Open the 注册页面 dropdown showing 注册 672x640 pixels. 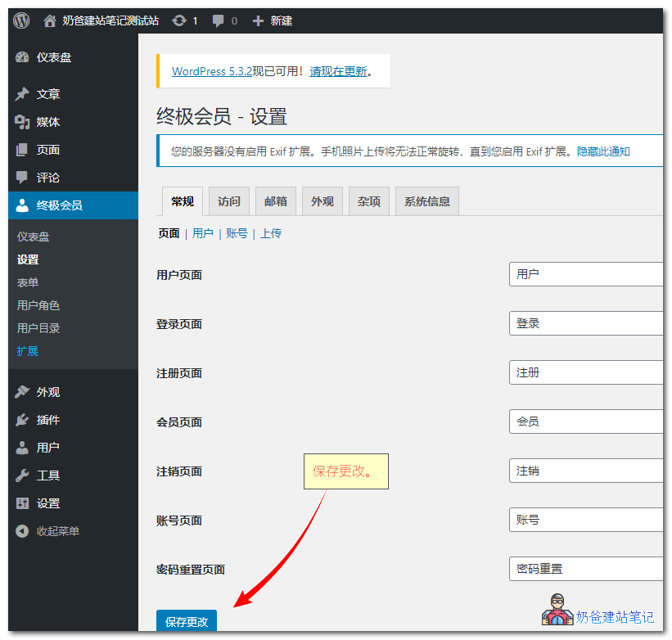[x=586, y=372]
